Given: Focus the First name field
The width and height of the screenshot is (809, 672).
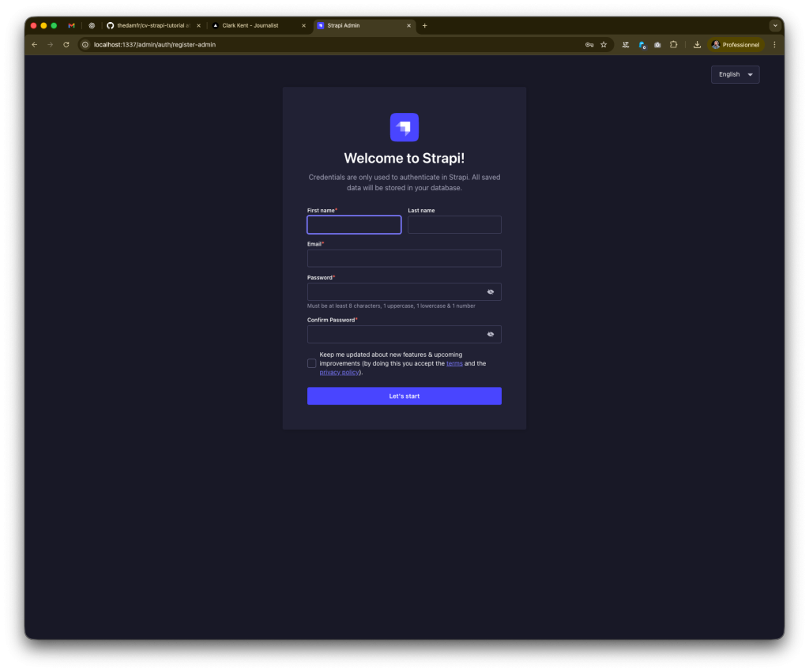Looking at the screenshot, I should 354,225.
